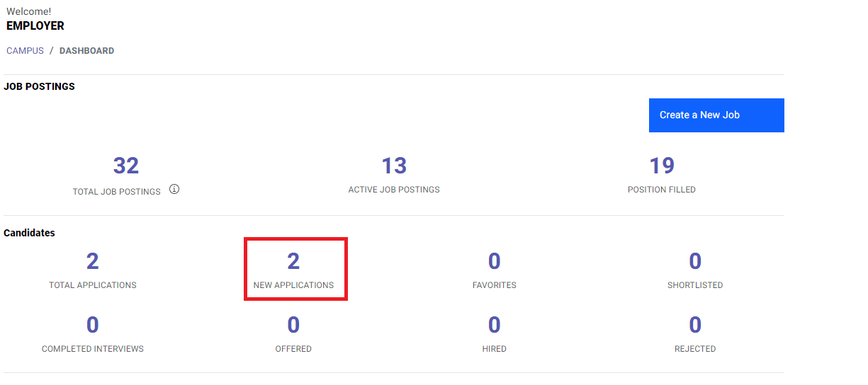Open the New Applications count
The height and width of the screenshot is (385, 868).
pyautogui.click(x=293, y=261)
